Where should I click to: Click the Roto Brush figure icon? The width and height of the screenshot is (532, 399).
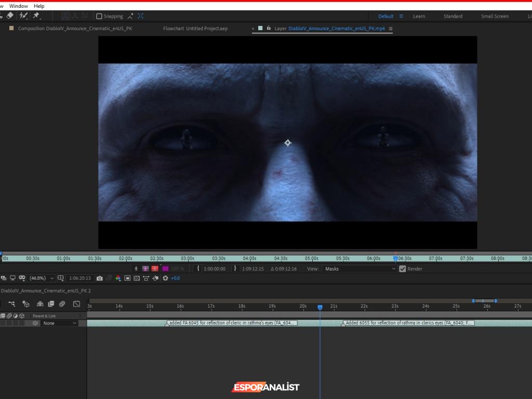pos(136,269)
